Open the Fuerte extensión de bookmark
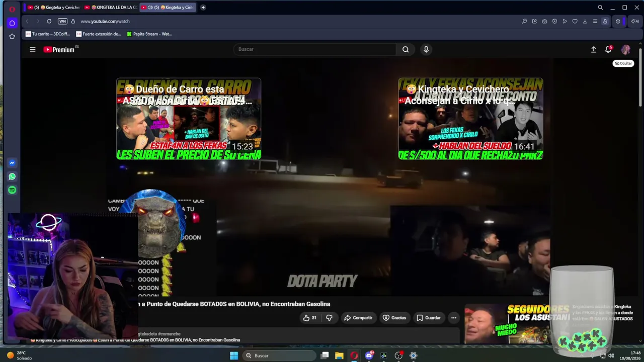 click(x=99, y=34)
